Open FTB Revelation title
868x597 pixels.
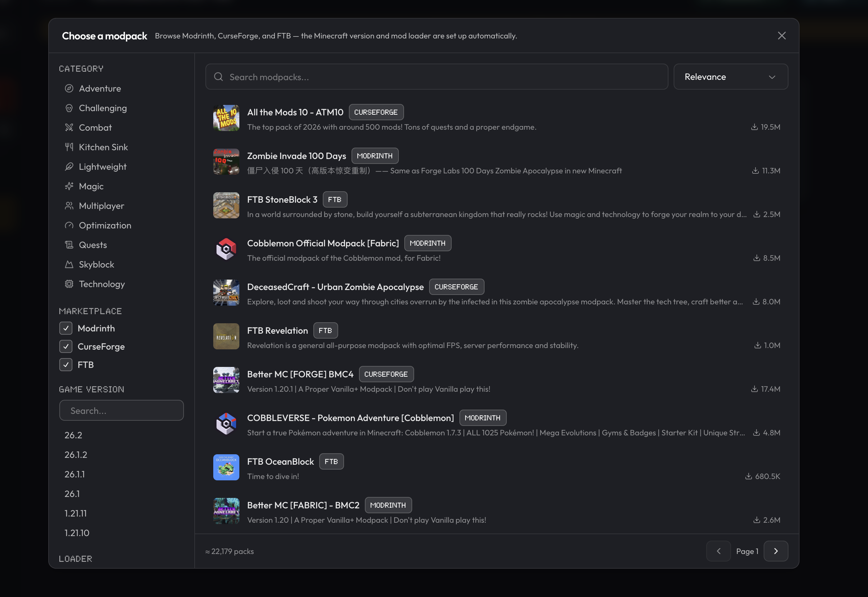coord(277,331)
